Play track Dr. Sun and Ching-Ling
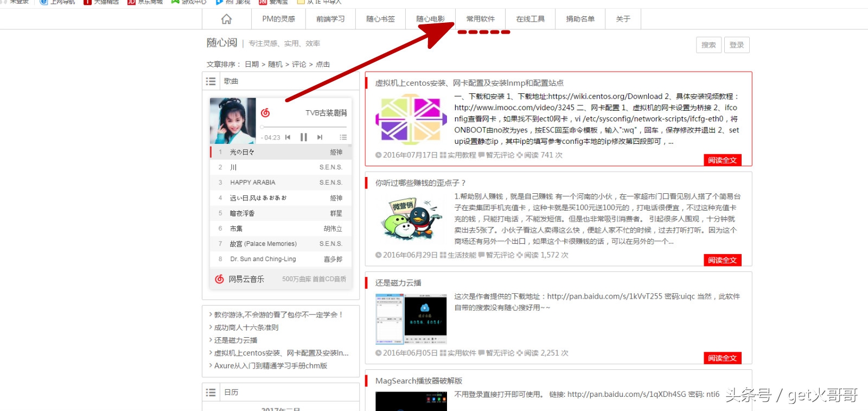Image resolution: width=868 pixels, height=411 pixels. pyautogui.click(x=281, y=259)
